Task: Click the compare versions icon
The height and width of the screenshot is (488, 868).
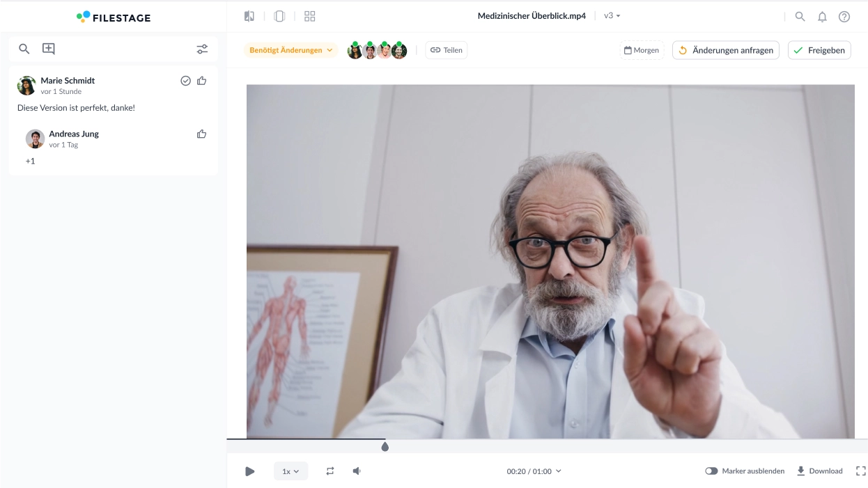Action: [x=249, y=16]
